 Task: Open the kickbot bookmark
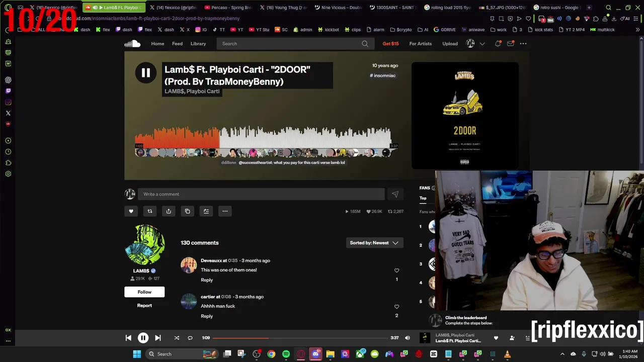[329, 30]
